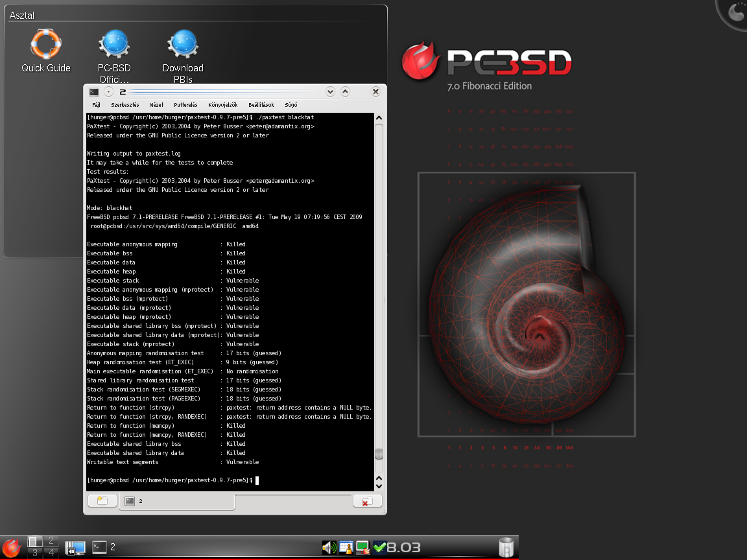The height and width of the screenshot is (560, 747).
Task: Click the new tab button in Konsole
Action: click(x=102, y=501)
